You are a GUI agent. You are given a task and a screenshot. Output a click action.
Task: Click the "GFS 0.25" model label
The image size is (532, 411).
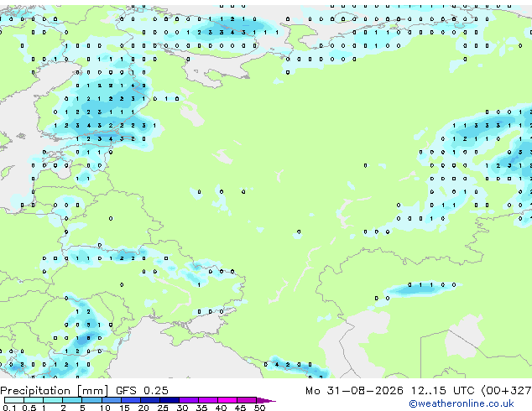[142, 391]
